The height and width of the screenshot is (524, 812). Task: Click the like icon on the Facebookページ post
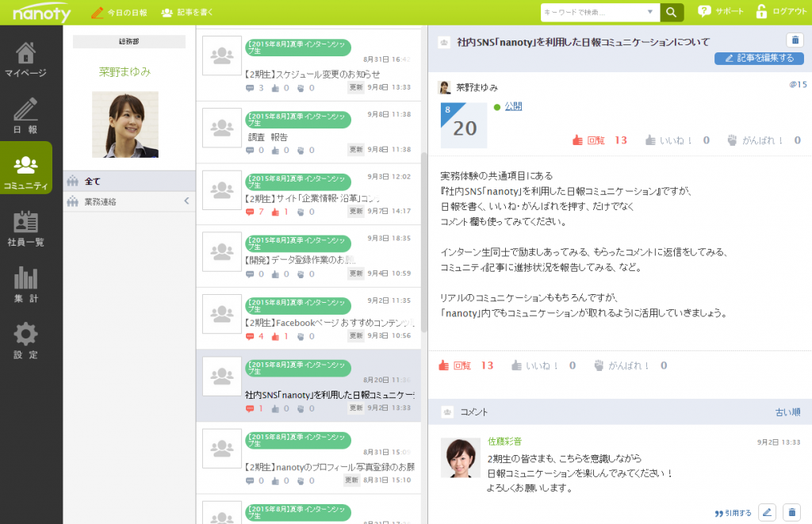click(x=275, y=337)
